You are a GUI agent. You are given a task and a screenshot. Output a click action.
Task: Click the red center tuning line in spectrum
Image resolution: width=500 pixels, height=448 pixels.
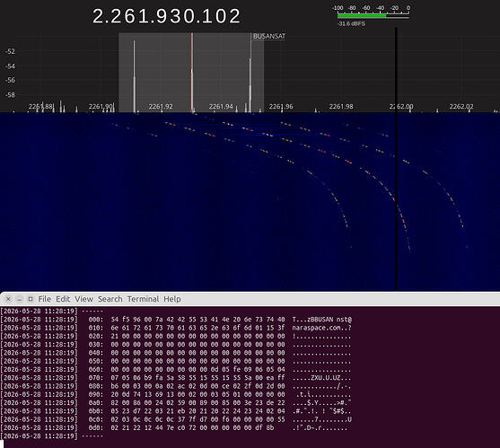tap(192, 73)
